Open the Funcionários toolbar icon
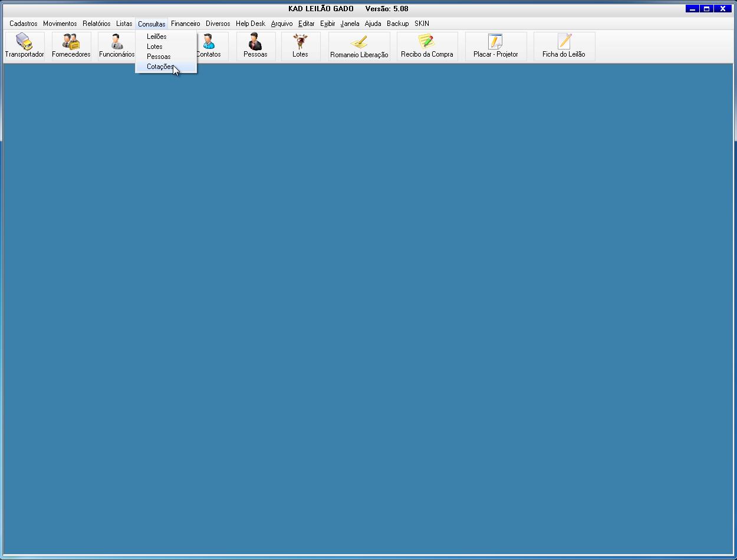This screenshot has height=560, width=737. point(117,47)
